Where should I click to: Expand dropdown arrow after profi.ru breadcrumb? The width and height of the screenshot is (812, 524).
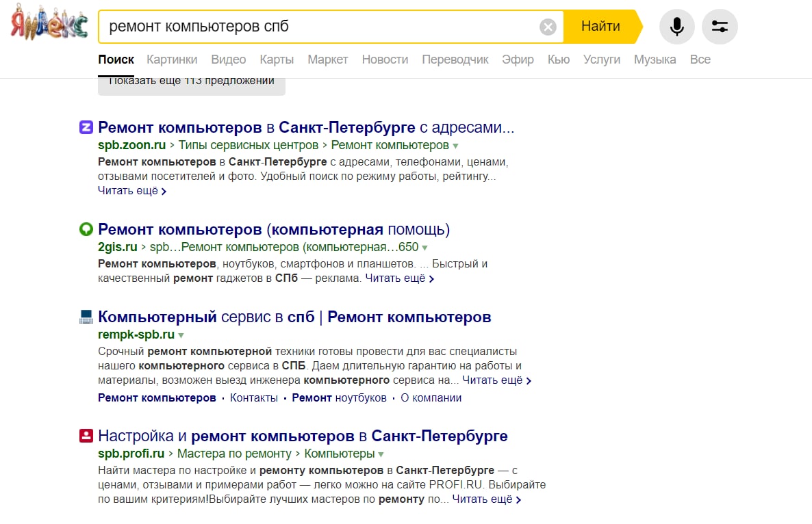[x=381, y=454]
